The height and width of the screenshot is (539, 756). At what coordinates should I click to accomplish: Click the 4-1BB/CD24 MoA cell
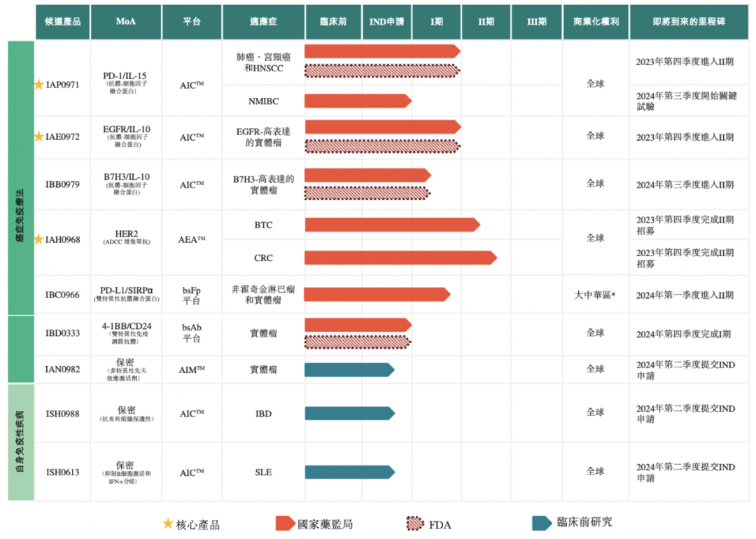click(x=126, y=332)
